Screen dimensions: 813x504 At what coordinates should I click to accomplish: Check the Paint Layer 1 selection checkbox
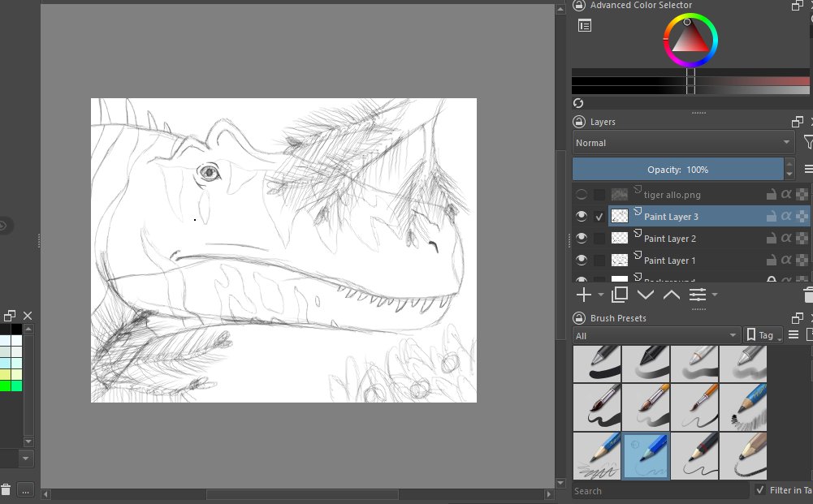599,260
